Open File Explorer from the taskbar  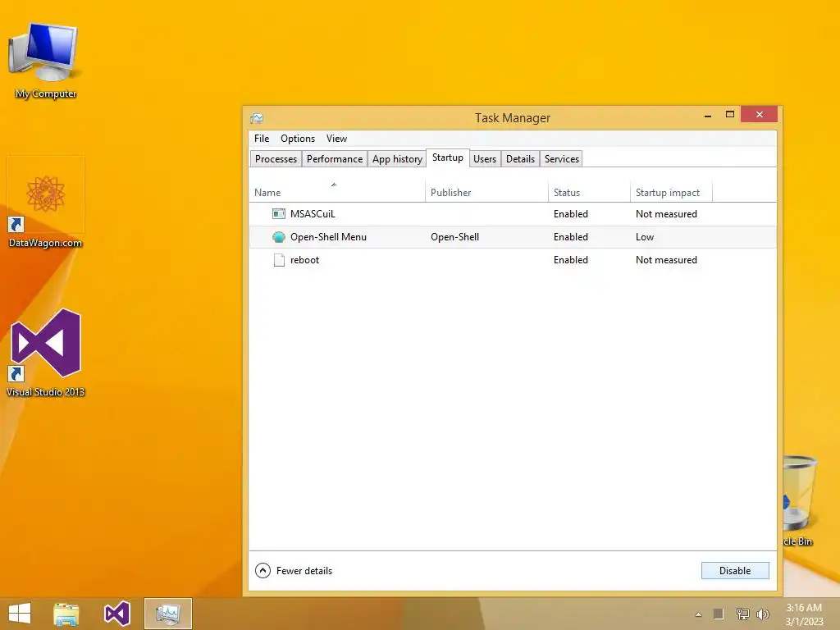click(x=66, y=614)
